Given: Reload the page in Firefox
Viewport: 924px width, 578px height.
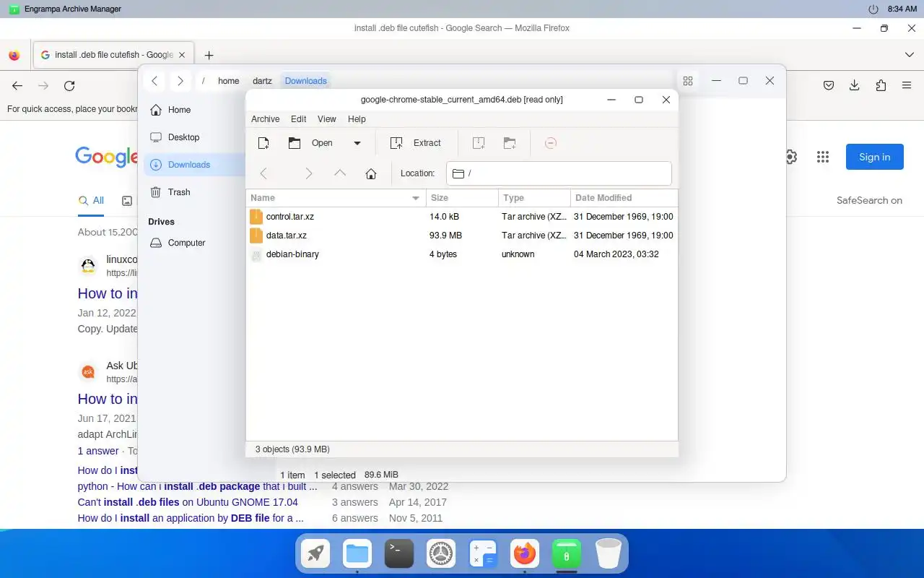Looking at the screenshot, I should click(69, 85).
